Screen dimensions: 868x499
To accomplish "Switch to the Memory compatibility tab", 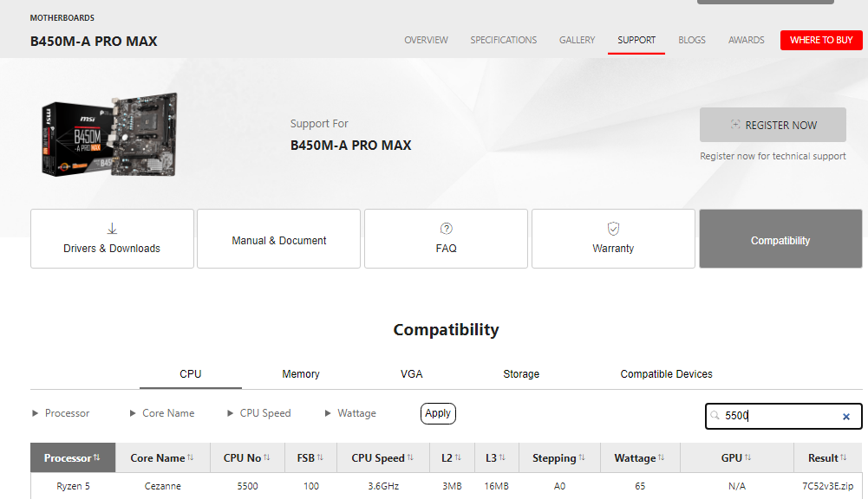I will (301, 374).
